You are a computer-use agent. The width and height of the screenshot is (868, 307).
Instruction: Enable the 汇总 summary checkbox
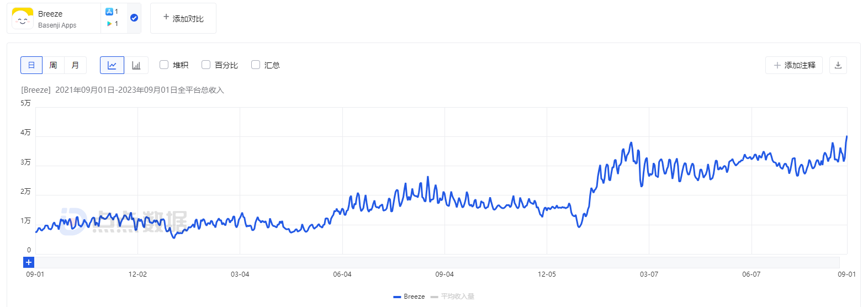(x=256, y=65)
